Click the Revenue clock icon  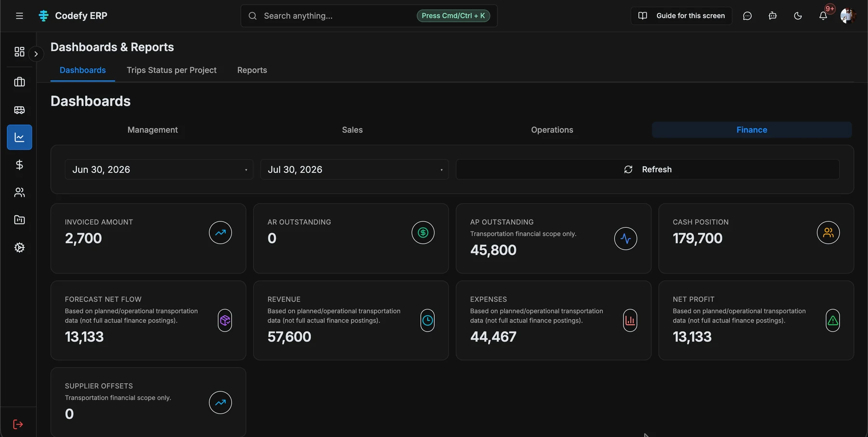click(x=427, y=320)
